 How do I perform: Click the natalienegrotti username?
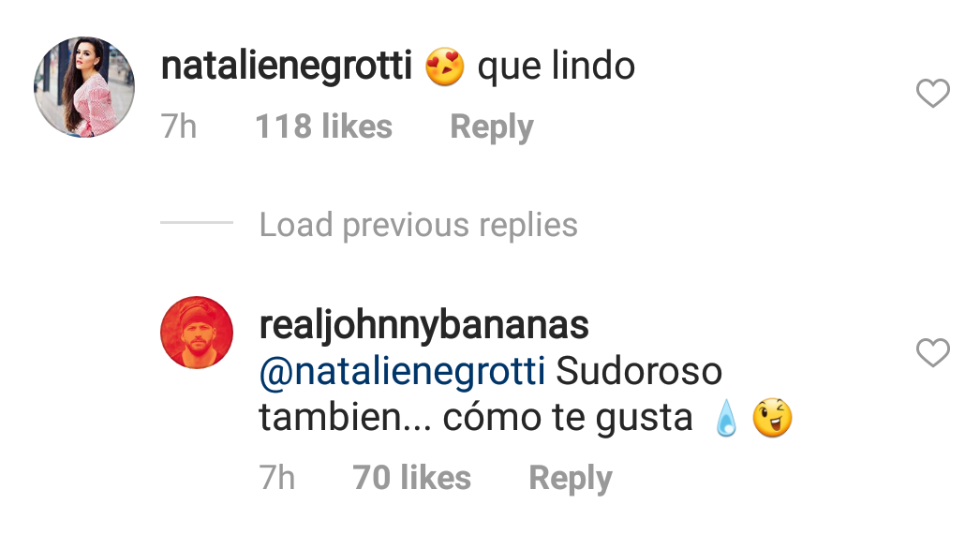(287, 66)
